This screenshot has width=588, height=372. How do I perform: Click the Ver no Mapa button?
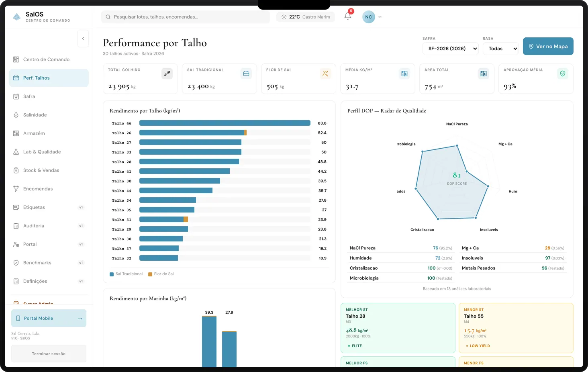548,46
